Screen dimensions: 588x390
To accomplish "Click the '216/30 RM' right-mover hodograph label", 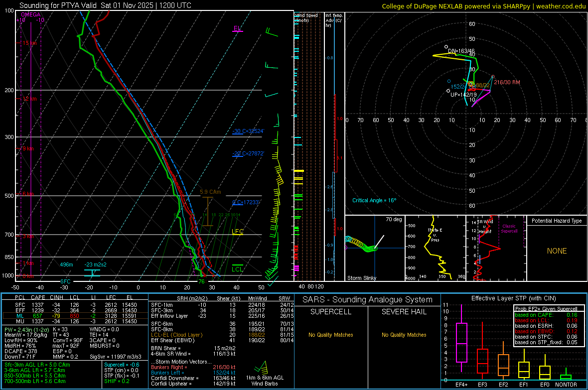I will (507, 83).
